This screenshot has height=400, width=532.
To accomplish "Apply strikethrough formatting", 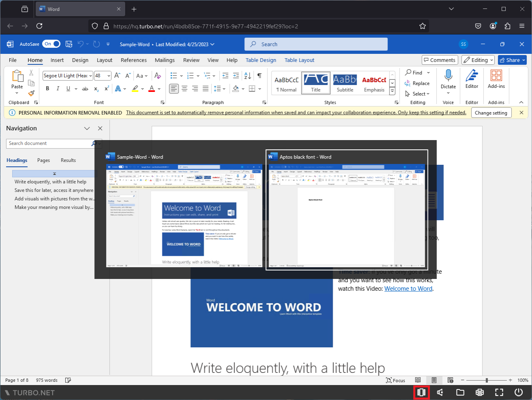I will point(85,88).
